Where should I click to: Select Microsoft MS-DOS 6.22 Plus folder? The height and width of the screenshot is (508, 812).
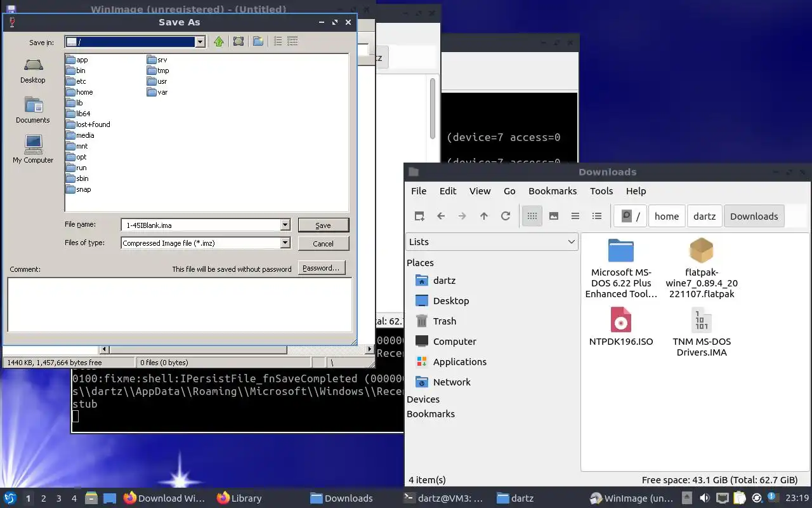pyautogui.click(x=621, y=268)
